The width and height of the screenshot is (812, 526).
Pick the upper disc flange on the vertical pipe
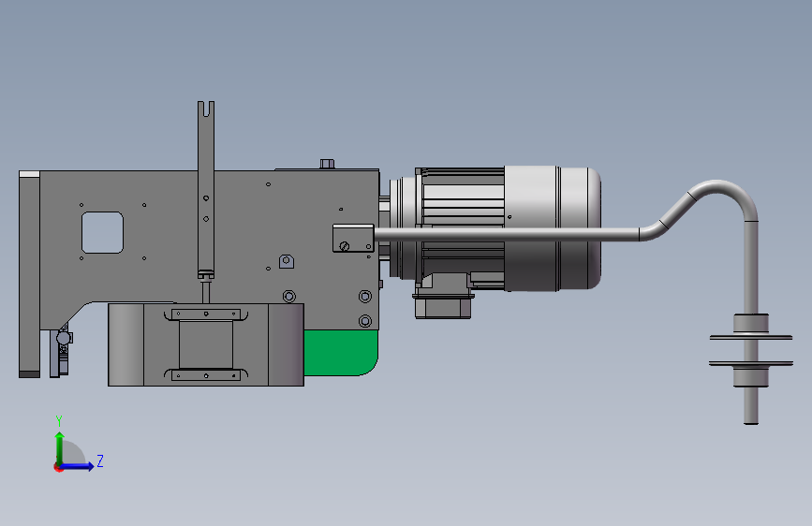tap(751, 338)
